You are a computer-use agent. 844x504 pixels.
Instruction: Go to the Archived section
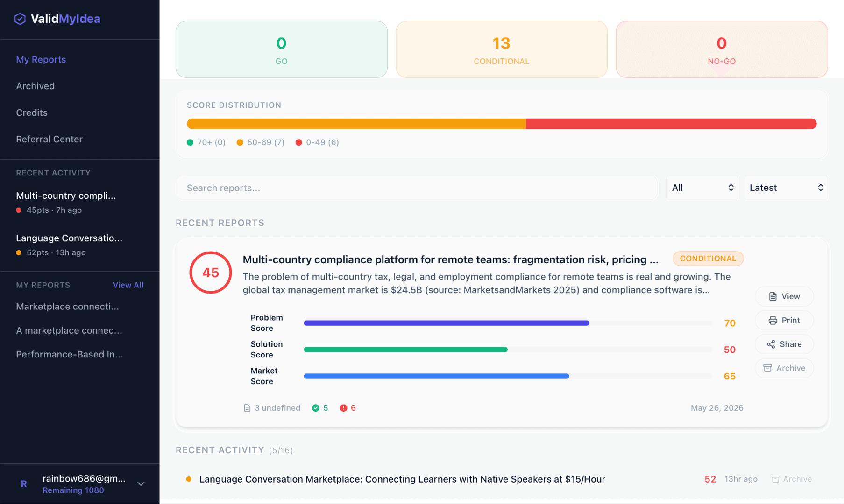(x=35, y=86)
